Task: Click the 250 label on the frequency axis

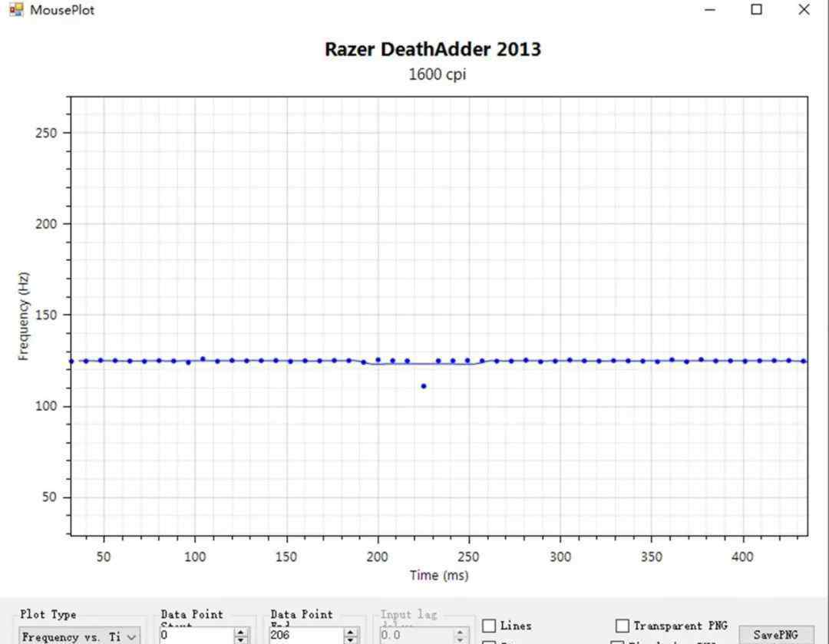Action: [x=46, y=134]
